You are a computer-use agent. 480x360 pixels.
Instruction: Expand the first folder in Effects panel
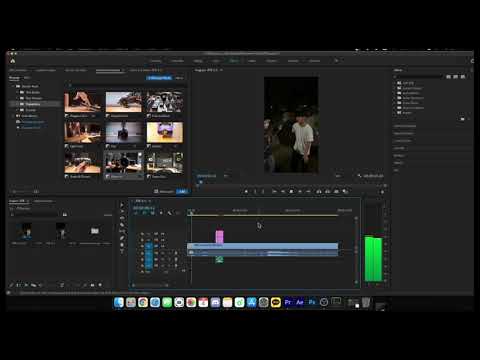[395, 83]
